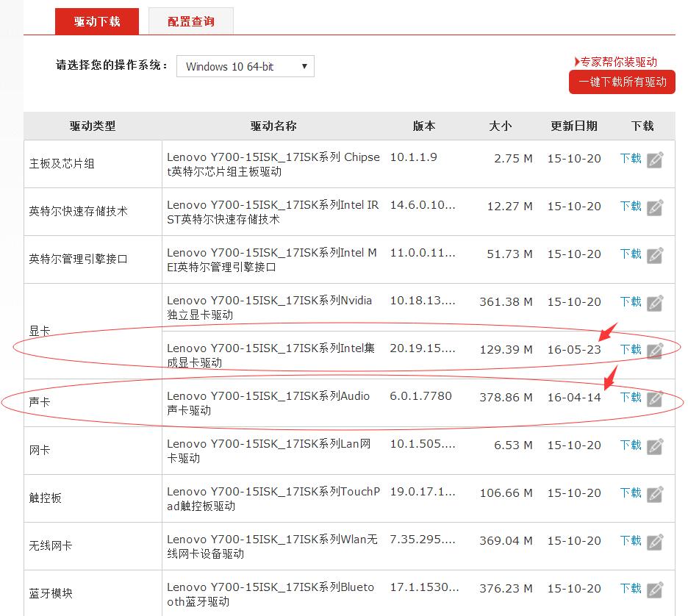Click edit icon in TouchPad driver row
Screen dimensions: 688x616
tap(655, 495)
